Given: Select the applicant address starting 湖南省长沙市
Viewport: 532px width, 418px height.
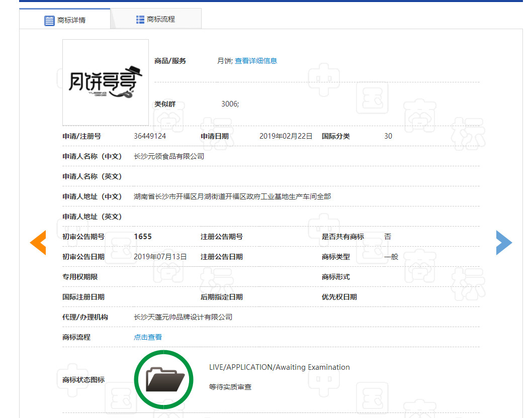Looking at the screenshot, I should [x=232, y=196].
